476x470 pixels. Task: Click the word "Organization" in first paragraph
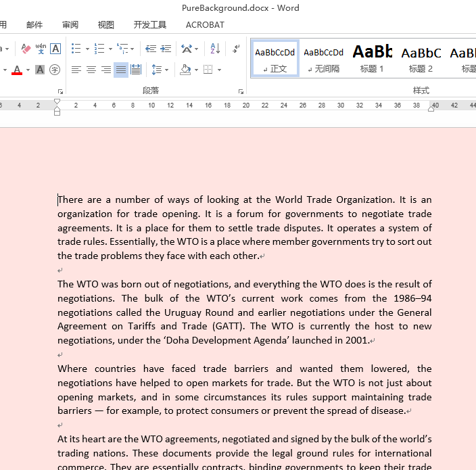coord(364,199)
